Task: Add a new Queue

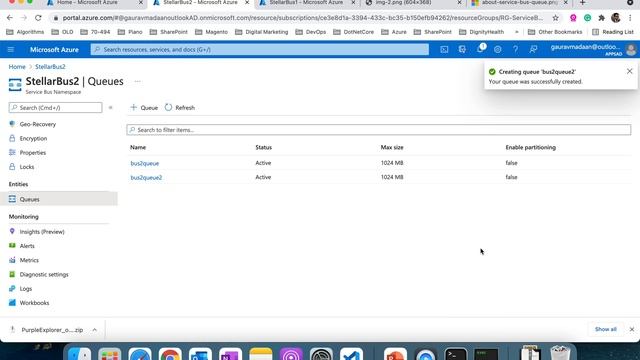Action: pos(144,108)
